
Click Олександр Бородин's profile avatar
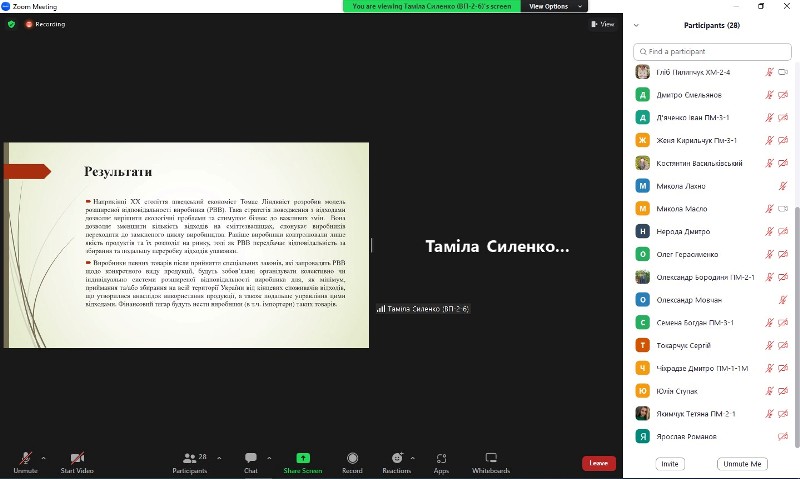pos(642,277)
